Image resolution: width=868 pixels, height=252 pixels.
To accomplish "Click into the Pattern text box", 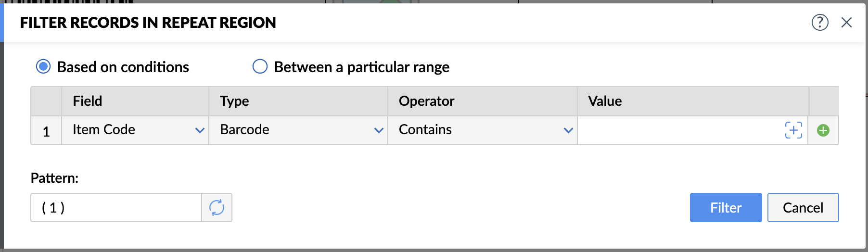I will point(116,207).
